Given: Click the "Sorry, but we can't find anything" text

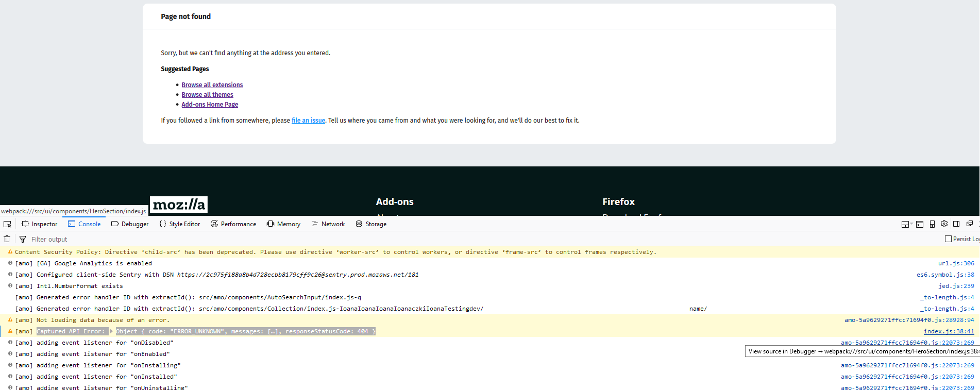Looking at the screenshot, I should (246, 53).
